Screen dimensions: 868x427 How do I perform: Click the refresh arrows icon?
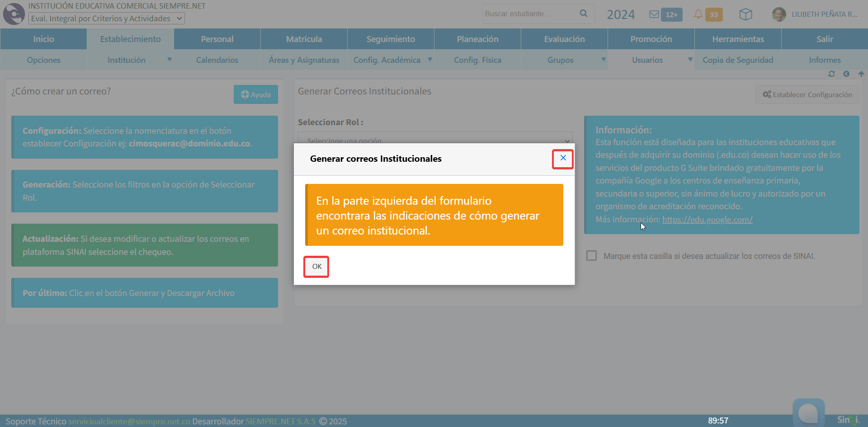(x=831, y=74)
